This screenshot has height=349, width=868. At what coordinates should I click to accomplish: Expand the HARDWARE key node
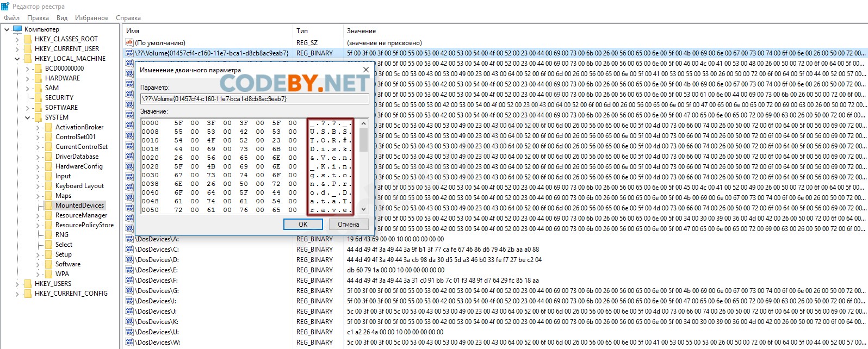(x=27, y=78)
